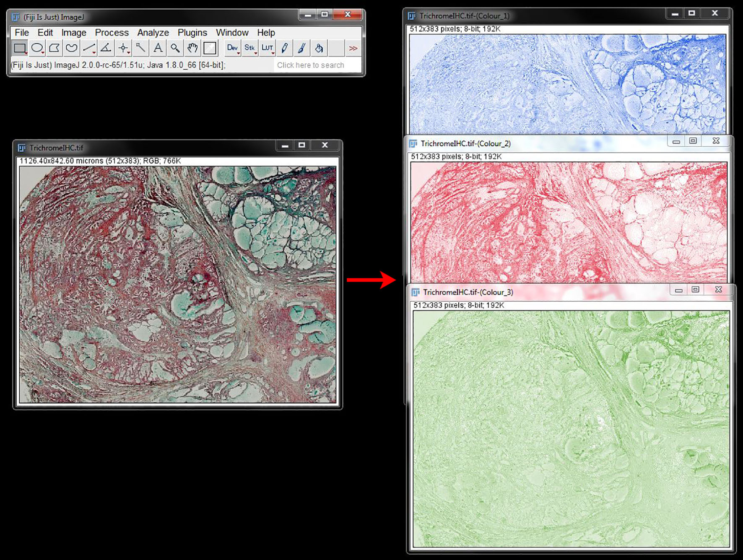Select the text tool
The image size is (743, 560).
coord(158,48)
